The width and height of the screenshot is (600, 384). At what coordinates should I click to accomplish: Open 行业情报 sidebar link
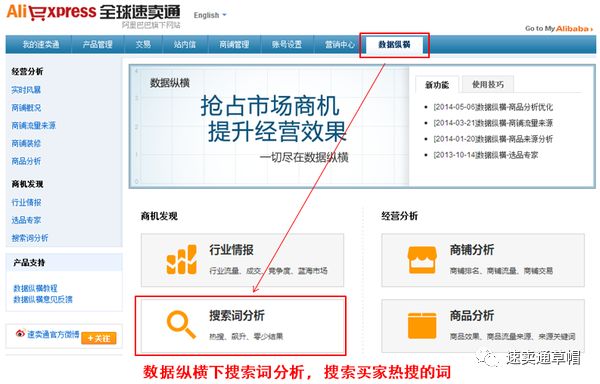[x=26, y=202]
